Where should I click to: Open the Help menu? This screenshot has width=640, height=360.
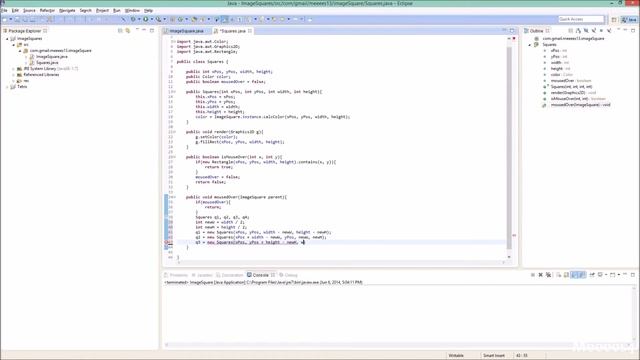(x=149, y=10)
